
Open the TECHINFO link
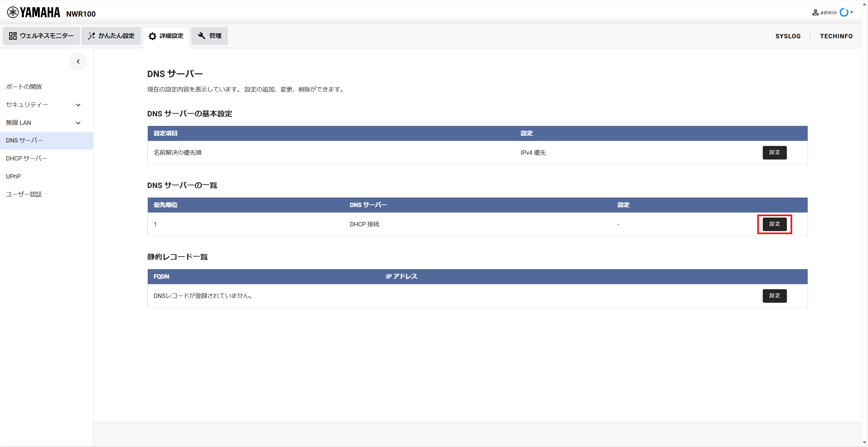click(x=836, y=36)
